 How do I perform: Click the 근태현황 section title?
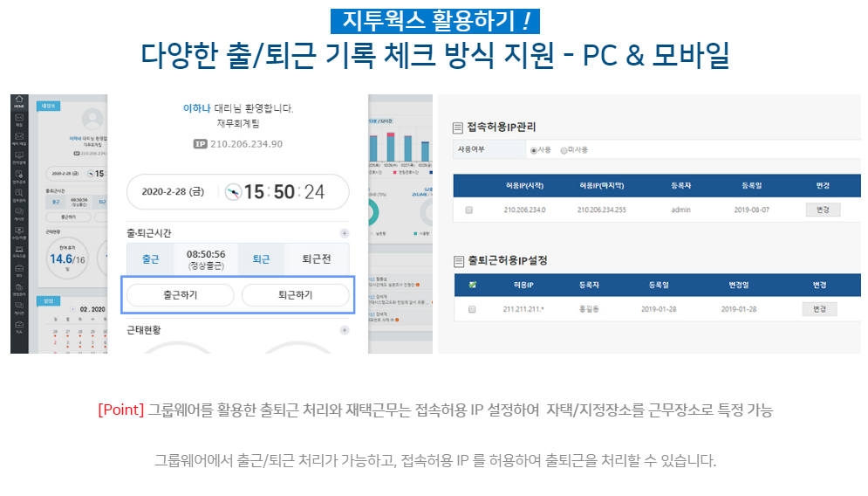[144, 330]
